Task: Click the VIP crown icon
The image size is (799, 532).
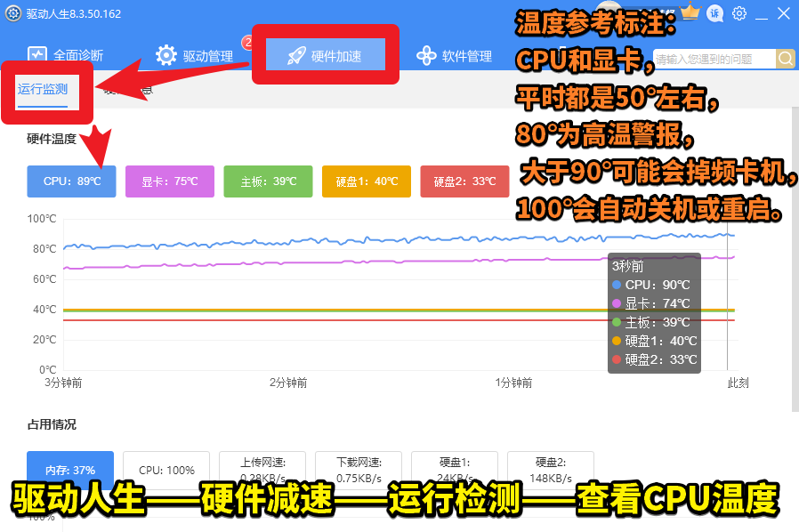Action: click(690, 12)
